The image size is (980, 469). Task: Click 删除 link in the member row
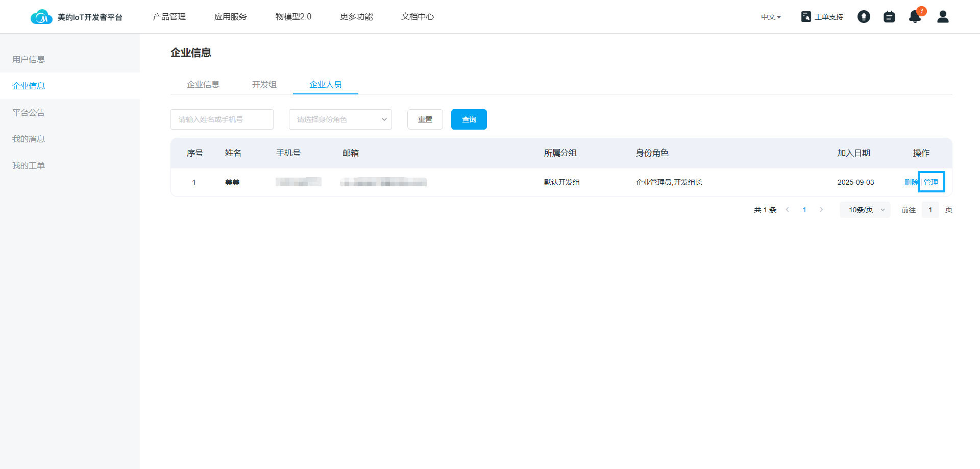(911, 182)
